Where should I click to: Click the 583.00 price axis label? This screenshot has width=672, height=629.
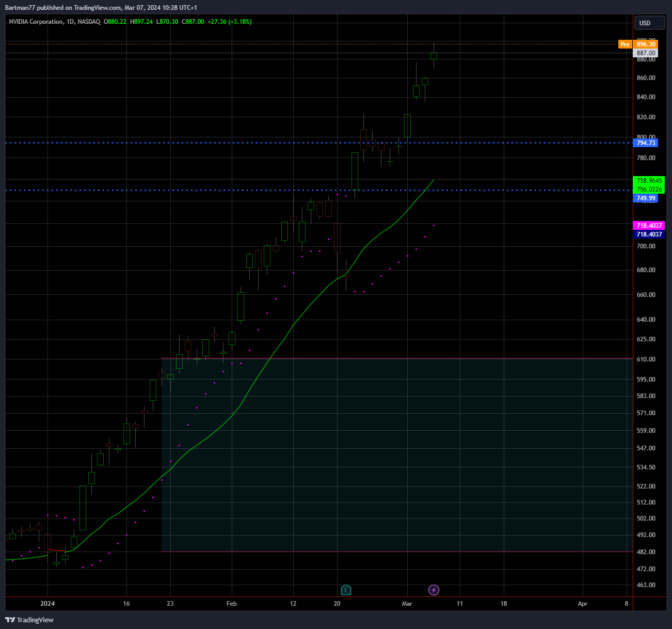(x=646, y=396)
